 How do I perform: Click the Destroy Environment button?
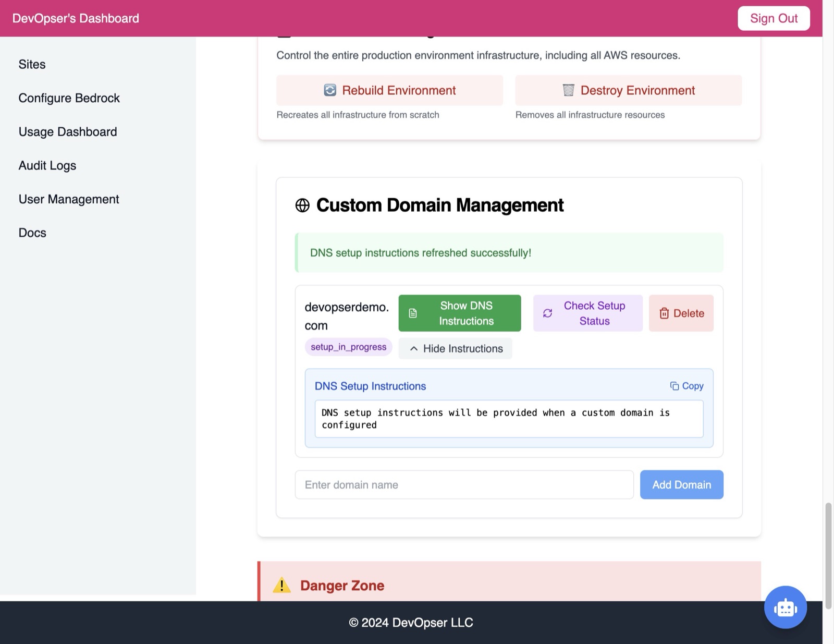pos(629,90)
